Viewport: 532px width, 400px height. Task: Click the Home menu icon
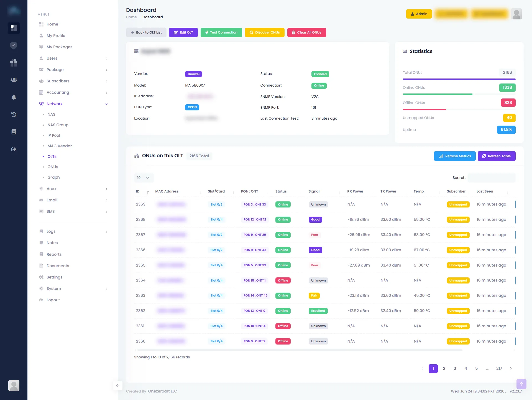click(x=41, y=24)
